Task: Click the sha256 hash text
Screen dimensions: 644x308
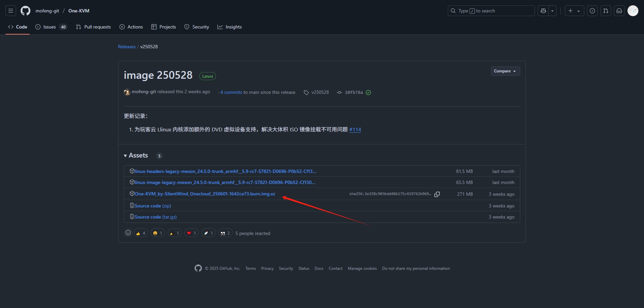Action: 390,194
